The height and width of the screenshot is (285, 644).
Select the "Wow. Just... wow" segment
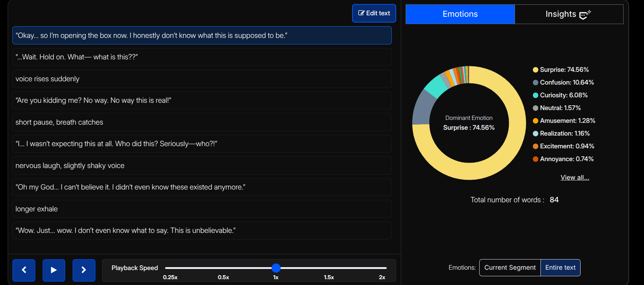point(202,231)
